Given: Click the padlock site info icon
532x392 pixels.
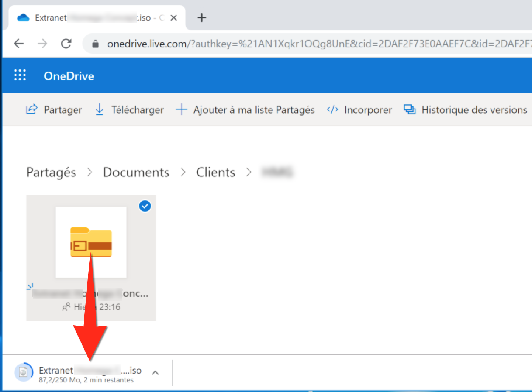Looking at the screenshot, I should [x=96, y=44].
